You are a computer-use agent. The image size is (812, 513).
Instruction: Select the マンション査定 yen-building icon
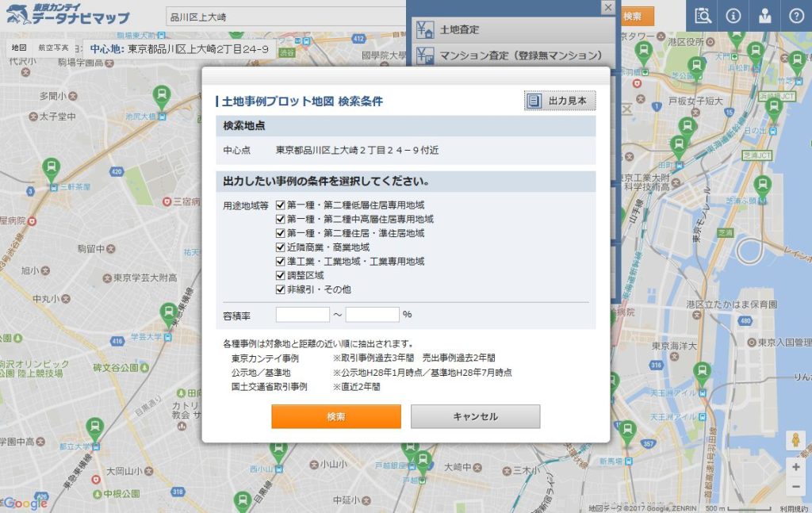tap(425, 56)
